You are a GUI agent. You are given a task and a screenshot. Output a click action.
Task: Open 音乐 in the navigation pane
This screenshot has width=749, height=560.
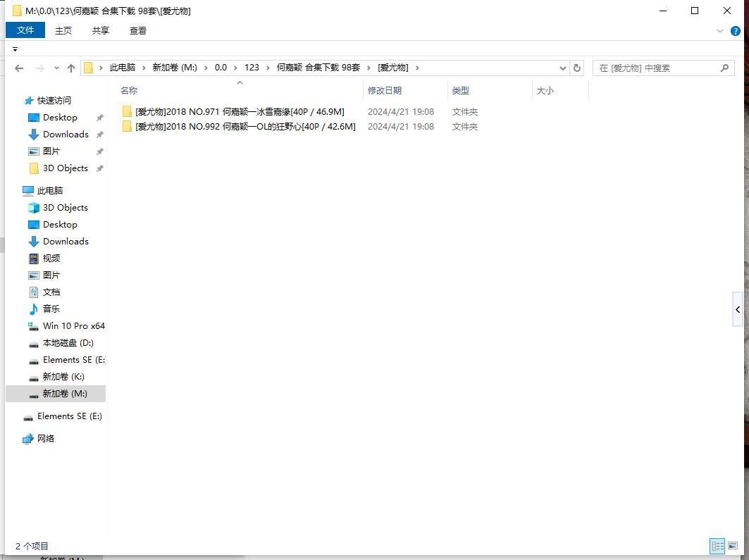pyautogui.click(x=51, y=309)
